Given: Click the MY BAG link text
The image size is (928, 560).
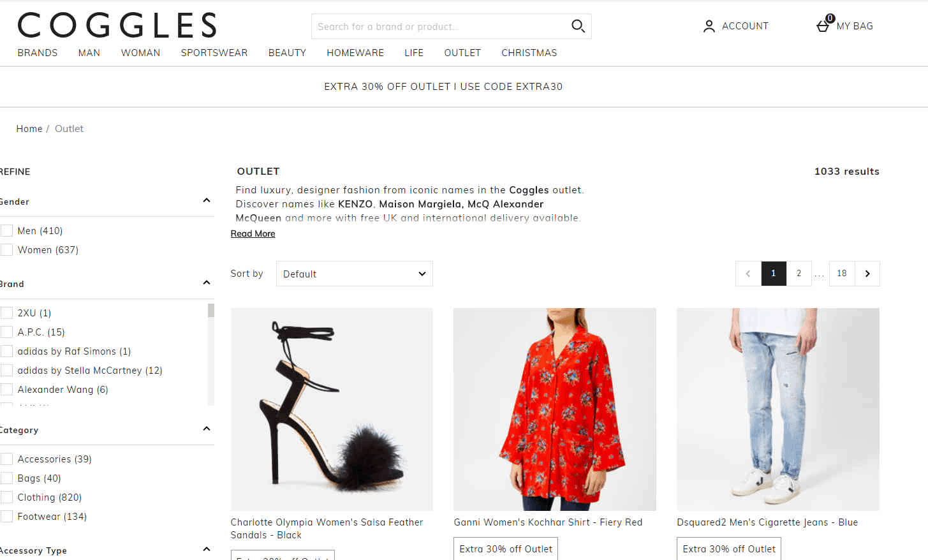Looking at the screenshot, I should click(x=855, y=26).
